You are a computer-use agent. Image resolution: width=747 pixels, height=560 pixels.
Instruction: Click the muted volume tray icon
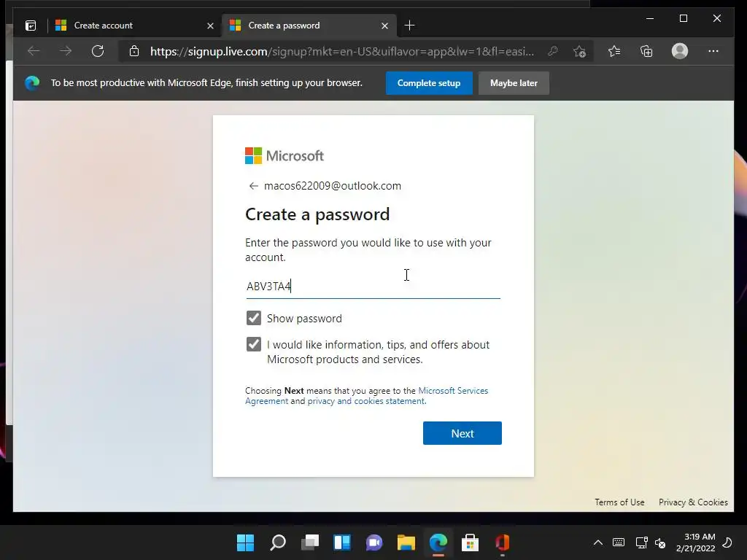pos(660,542)
